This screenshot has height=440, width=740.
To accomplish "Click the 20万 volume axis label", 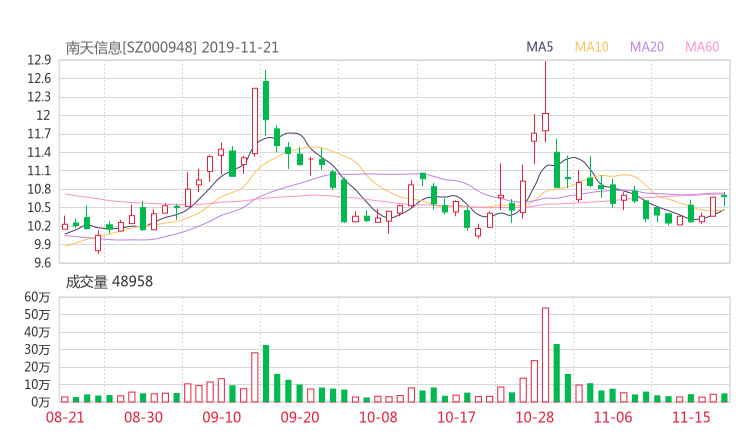I will pyautogui.click(x=37, y=367).
